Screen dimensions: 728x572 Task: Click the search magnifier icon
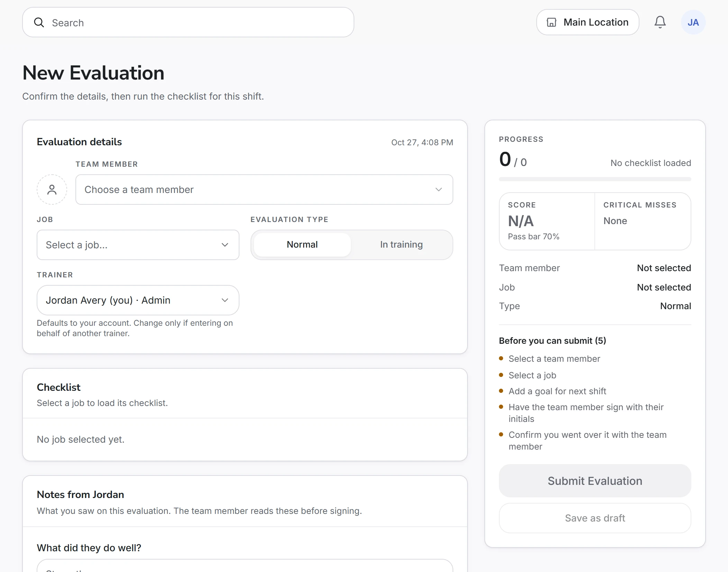(39, 22)
